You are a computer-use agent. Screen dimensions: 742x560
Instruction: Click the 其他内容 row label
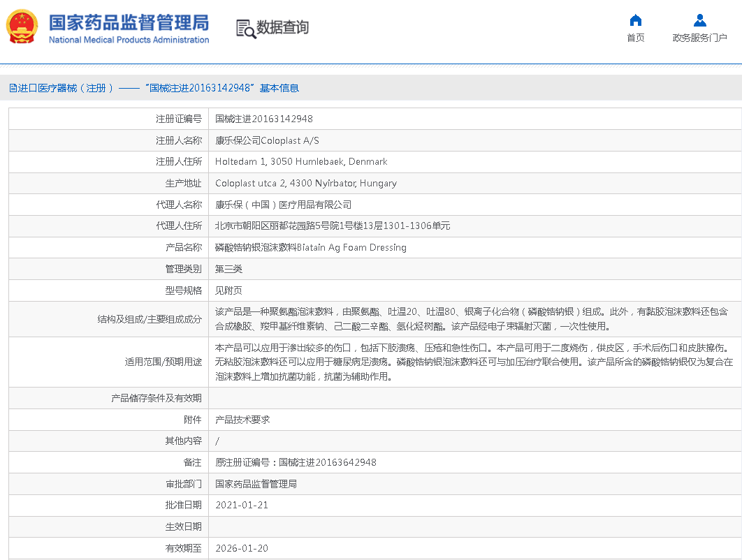coord(184,441)
